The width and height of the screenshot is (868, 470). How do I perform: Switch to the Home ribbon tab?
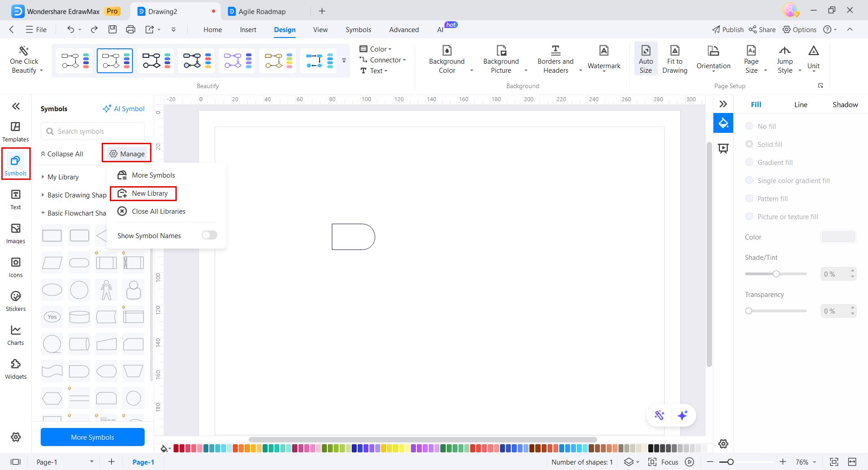[x=212, y=29]
